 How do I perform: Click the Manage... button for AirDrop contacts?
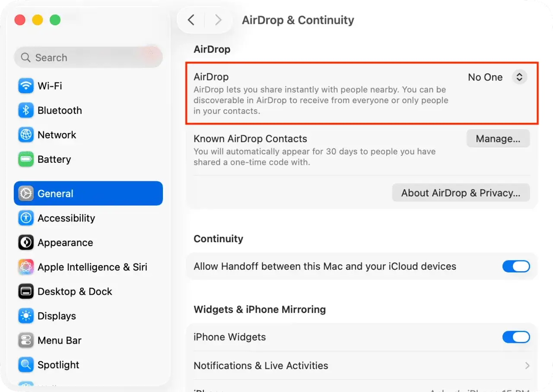[x=498, y=139]
